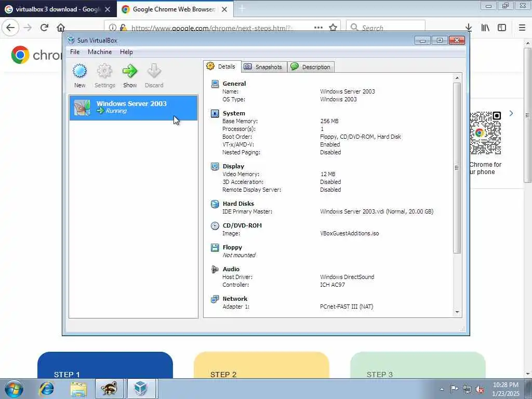
Task: Click the details pane scroll up arrow
Action: 457,78
